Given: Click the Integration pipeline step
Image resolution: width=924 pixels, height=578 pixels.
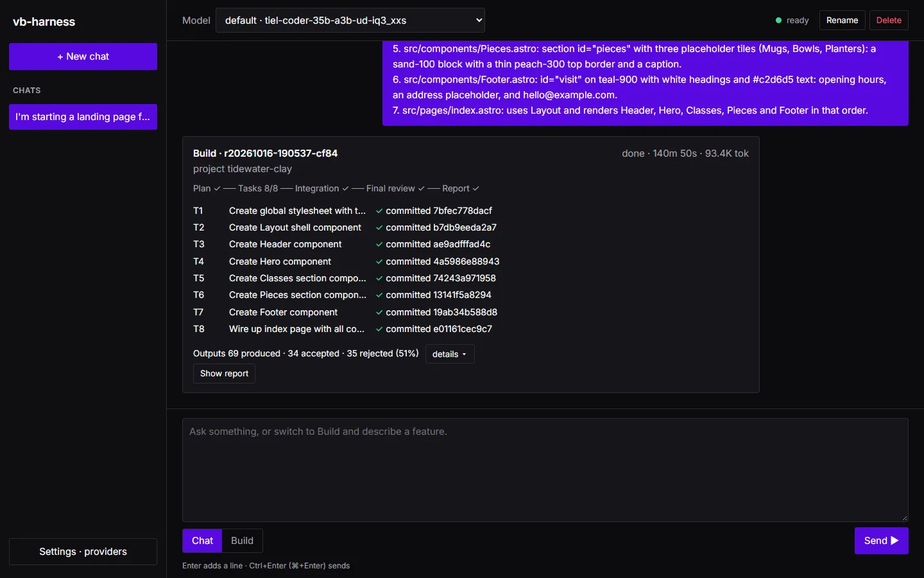Looking at the screenshot, I should 322,188.
